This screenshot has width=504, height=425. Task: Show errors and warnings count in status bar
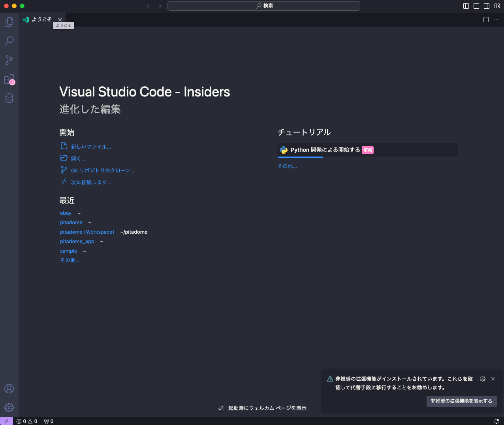click(x=27, y=421)
